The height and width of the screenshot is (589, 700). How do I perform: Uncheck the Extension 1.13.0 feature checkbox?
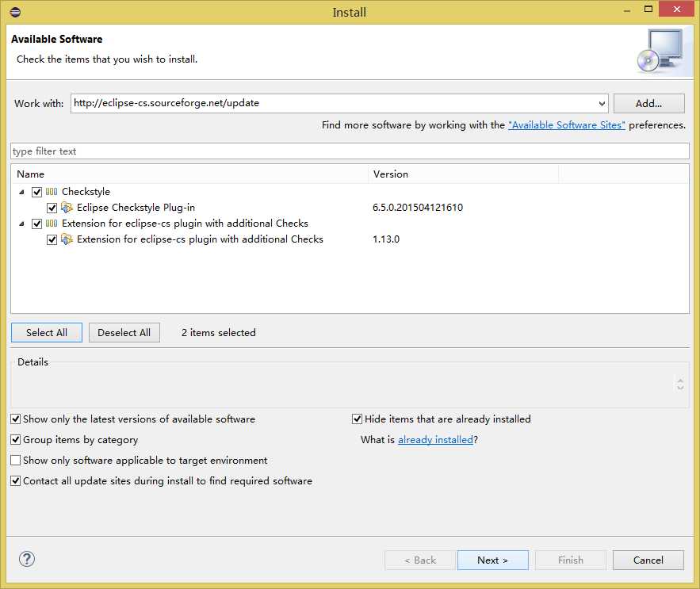pyautogui.click(x=52, y=239)
